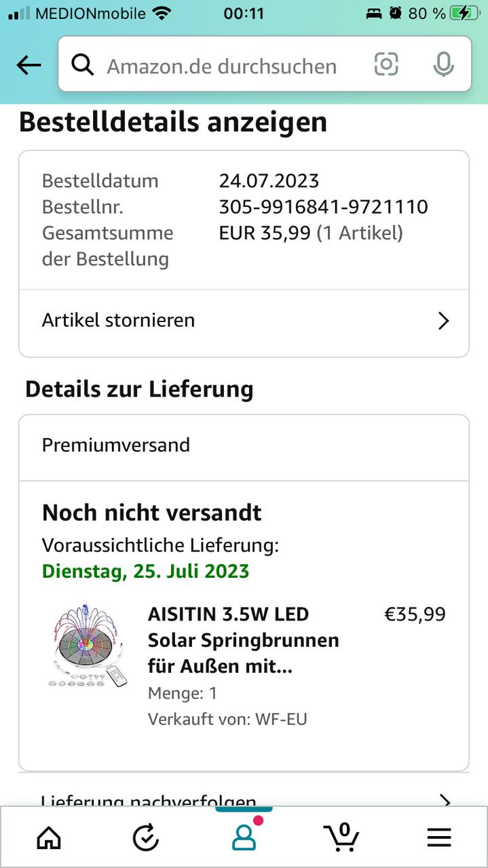Open the hamburger menu icon

(439, 838)
